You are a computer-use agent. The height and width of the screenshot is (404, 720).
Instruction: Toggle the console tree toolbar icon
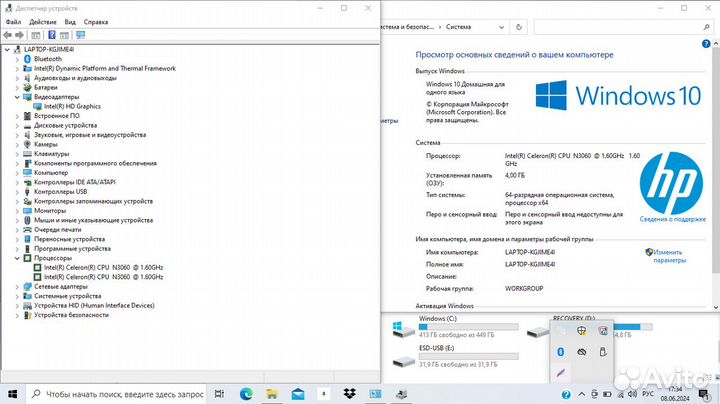36,35
